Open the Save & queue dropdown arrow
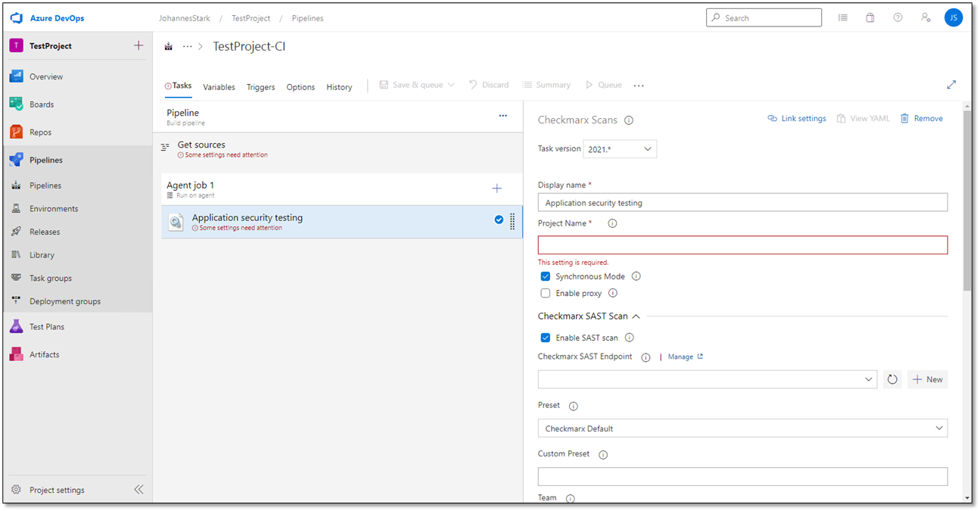The width and height of the screenshot is (980, 511). (x=451, y=85)
